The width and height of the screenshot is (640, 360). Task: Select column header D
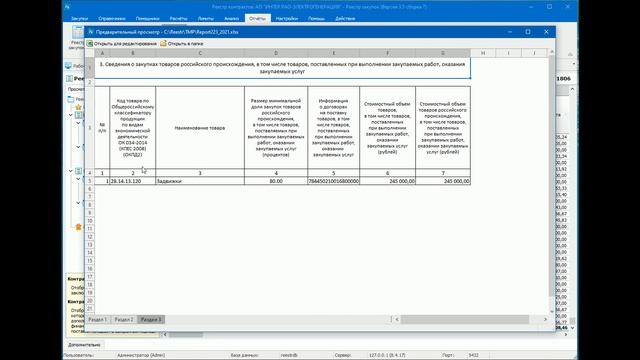(276, 53)
